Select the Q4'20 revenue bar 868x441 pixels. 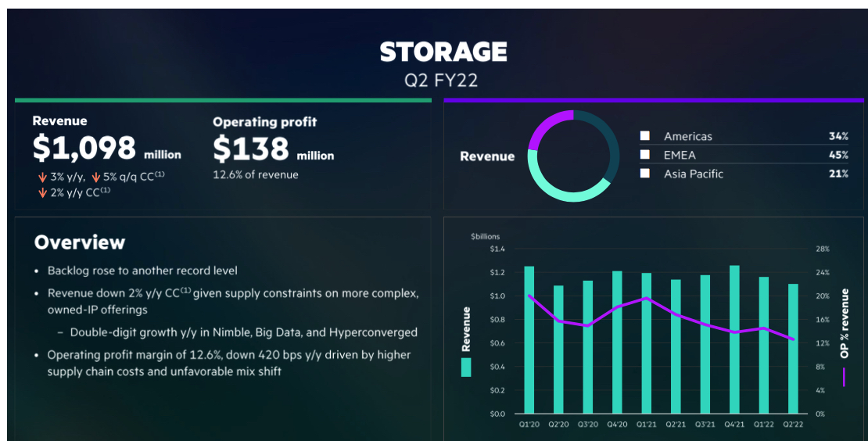coord(617,342)
